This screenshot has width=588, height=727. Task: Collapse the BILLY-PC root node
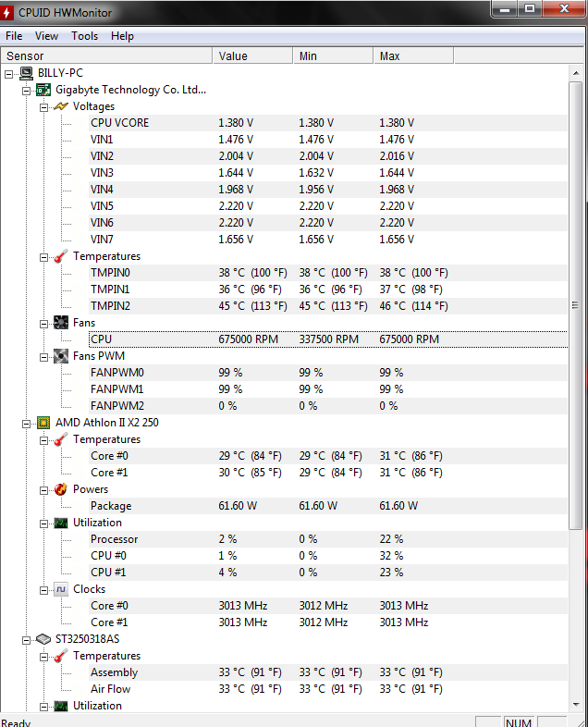tap(9, 74)
